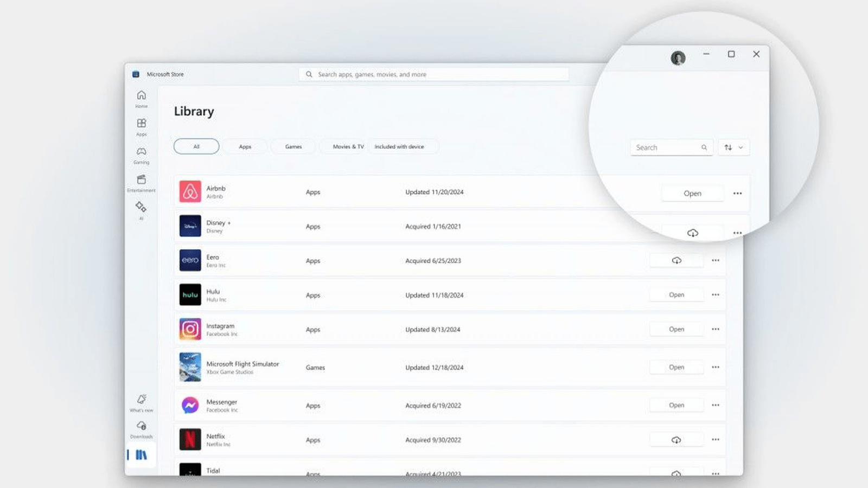Click Acquired 6/19/2022 in Messenger row
Viewport: 868px width, 488px height.
click(433, 406)
